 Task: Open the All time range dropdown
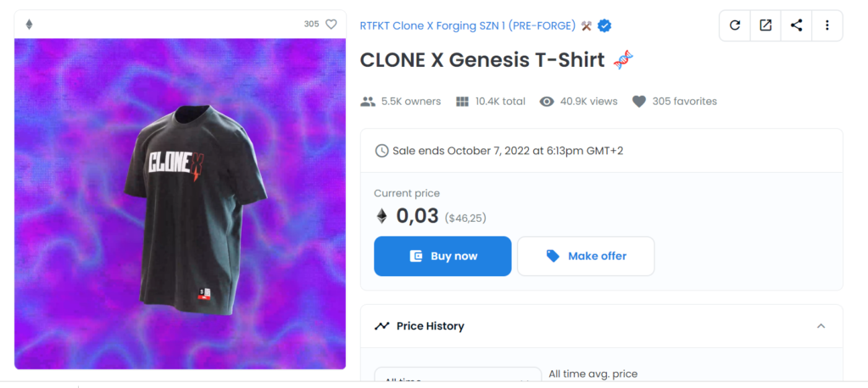click(x=458, y=380)
